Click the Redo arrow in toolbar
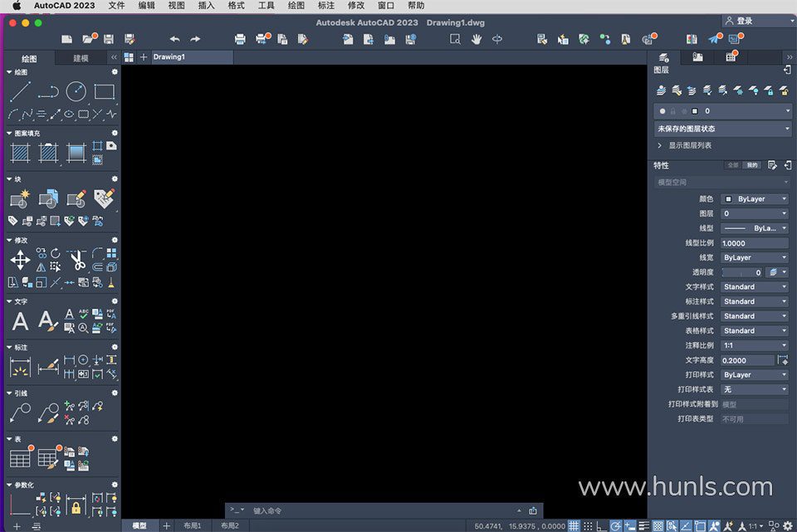 [195, 39]
